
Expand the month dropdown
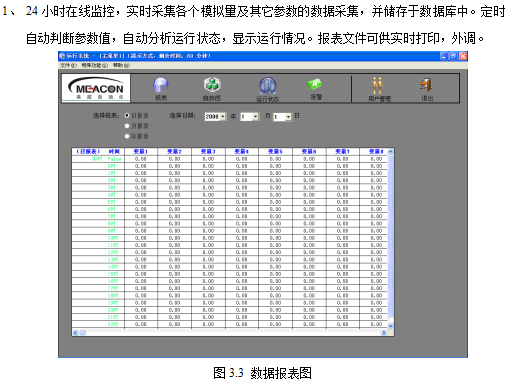tap(256, 116)
